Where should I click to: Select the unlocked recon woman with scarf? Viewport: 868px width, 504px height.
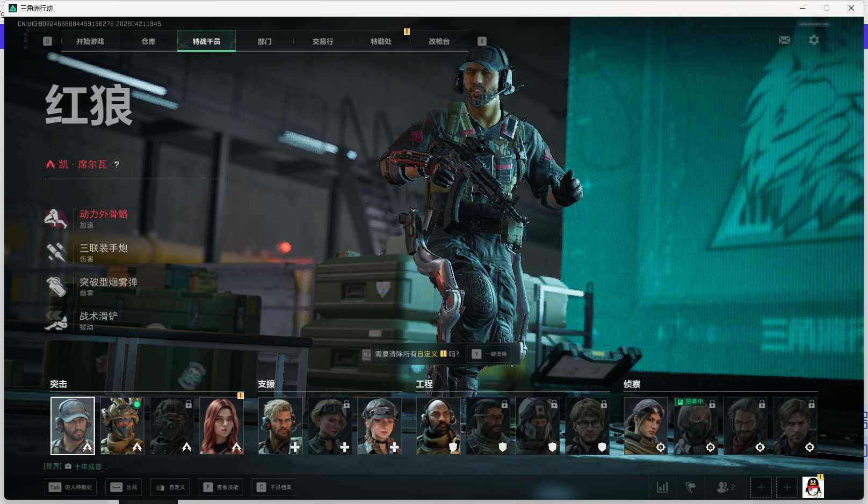646,426
